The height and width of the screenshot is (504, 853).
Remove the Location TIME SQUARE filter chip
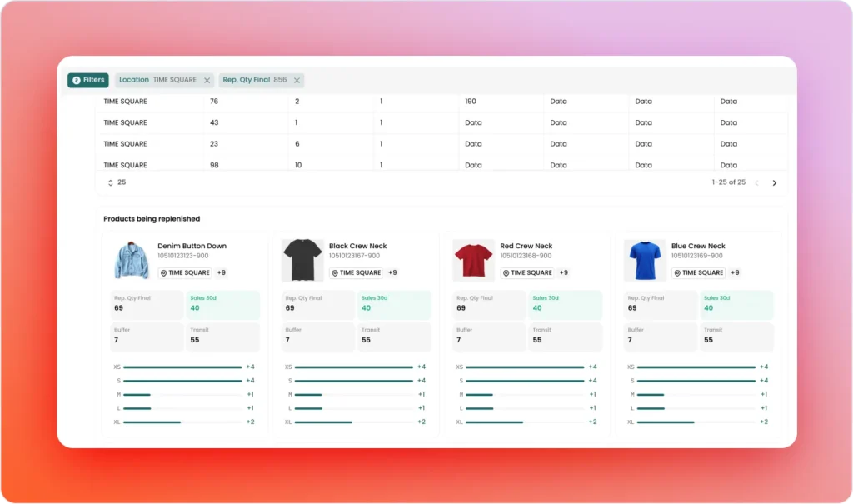coord(207,81)
